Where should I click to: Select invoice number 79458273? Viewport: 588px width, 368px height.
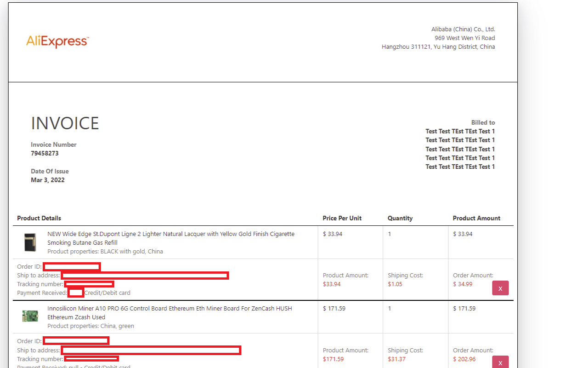point(45,153)
